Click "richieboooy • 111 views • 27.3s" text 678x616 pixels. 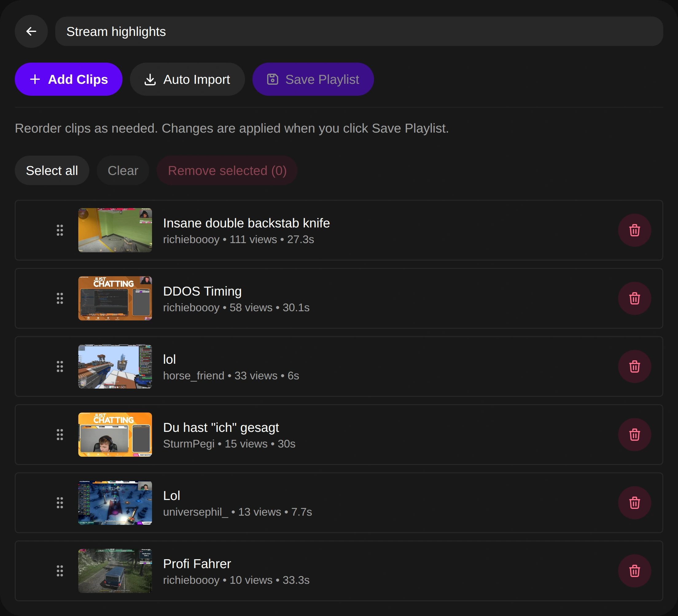pyautogui.click(x=239, y=239)
